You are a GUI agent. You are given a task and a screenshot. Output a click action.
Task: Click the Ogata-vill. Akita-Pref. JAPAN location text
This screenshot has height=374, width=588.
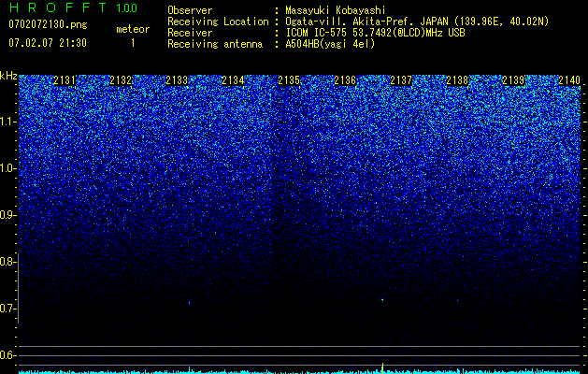pos(417,22)
